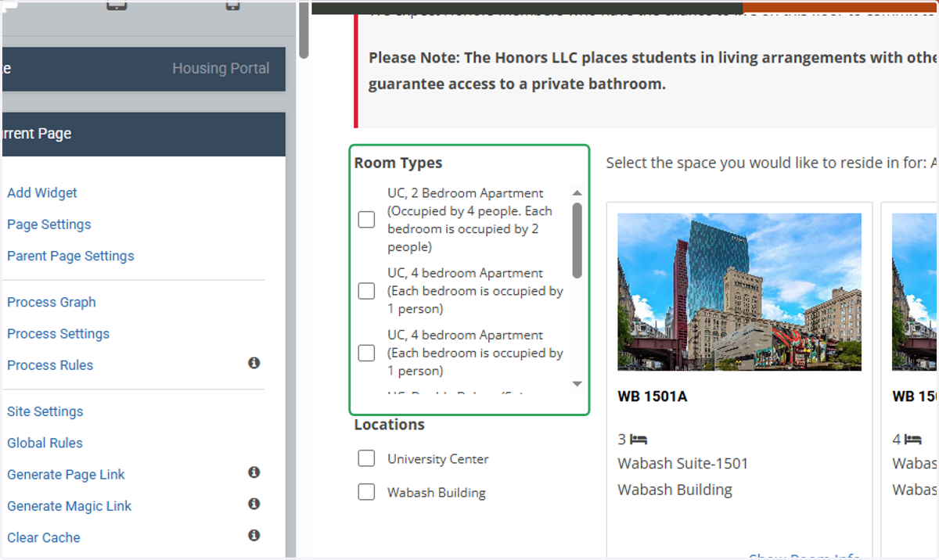This screenshot has height=560, width=939.
Task: Click Wabash Building text in WB 1501A card
Action: pyautogui.click(x=675, y=490)
